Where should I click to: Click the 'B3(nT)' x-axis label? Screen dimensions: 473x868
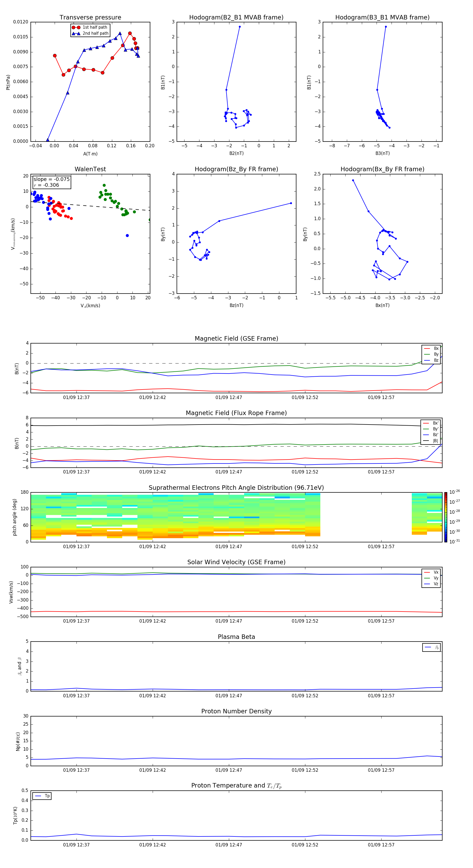[382, 153]
